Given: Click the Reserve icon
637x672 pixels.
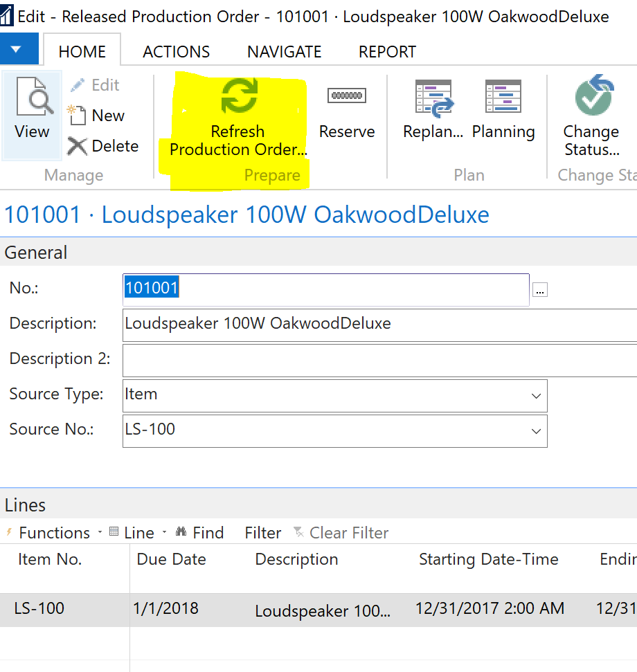Looking at the screenshot, I should 347,95.
